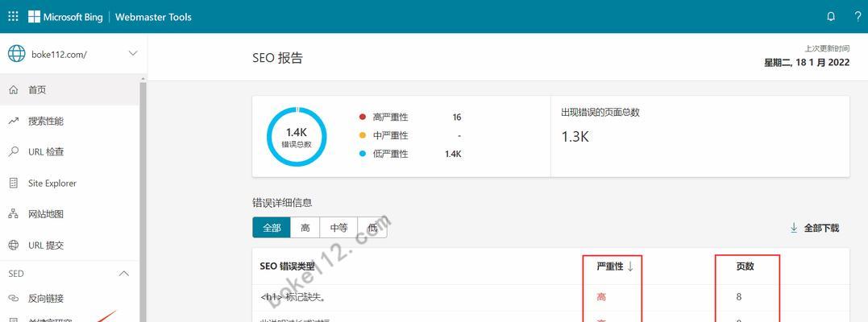The width and height of the screenshot is (868, 322).
Task: Click the red 高严重性 legend dot
Action: [x=363, y=118]
